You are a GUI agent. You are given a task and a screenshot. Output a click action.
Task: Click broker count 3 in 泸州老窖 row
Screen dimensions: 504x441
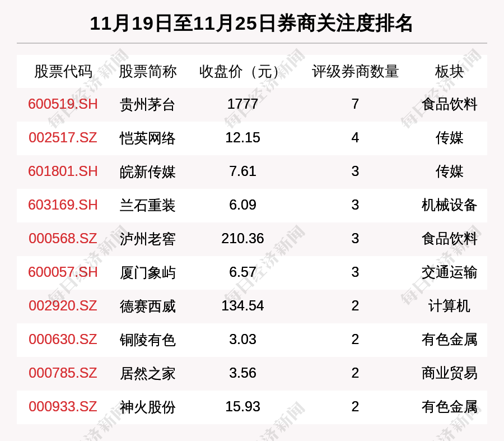355,238
